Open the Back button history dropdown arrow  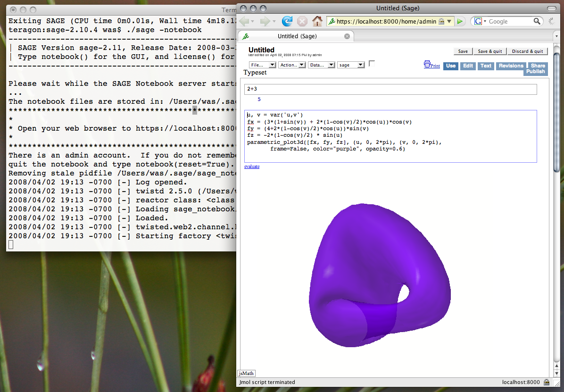click(252, 22)
